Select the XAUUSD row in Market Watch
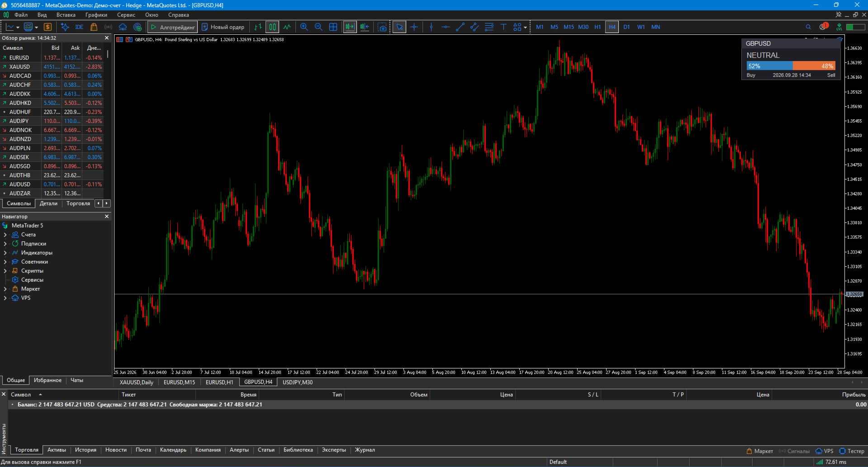The width and height of the screenshot is (868, 467). pyautogui.click(x=52, y=67)
